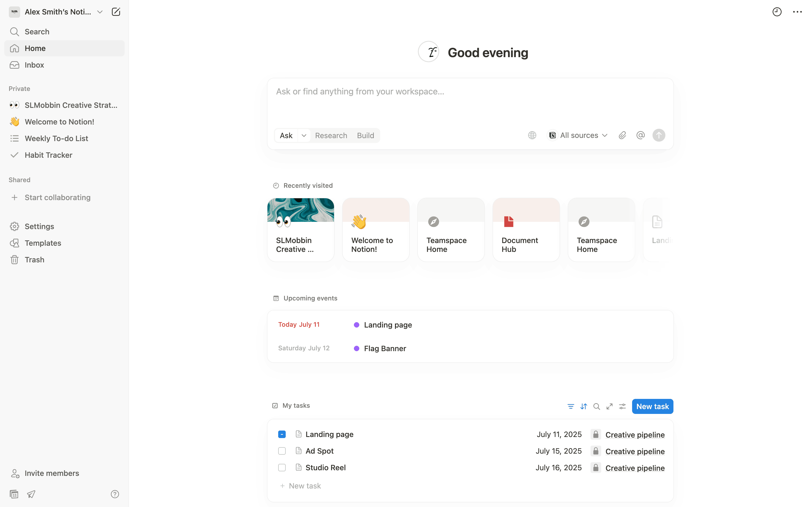Toggle the Landing page task checkbox
Viewport: 812px width, 507px height.
coord(282,435)
